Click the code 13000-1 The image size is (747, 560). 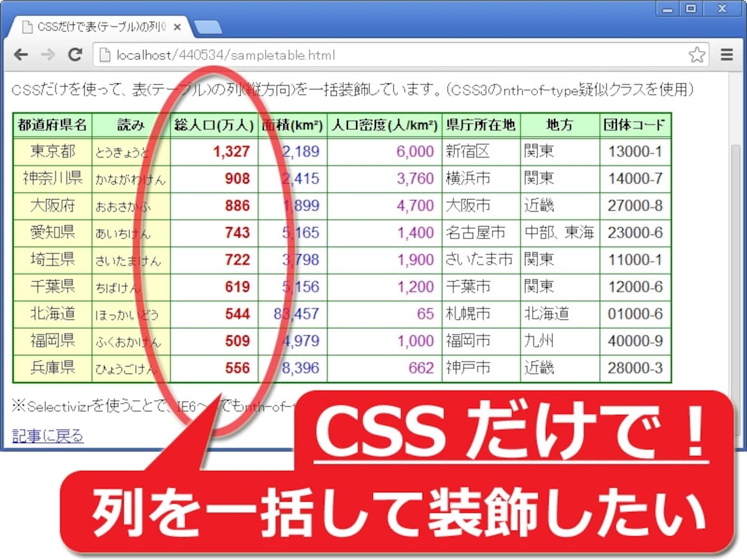click(636, 151)
